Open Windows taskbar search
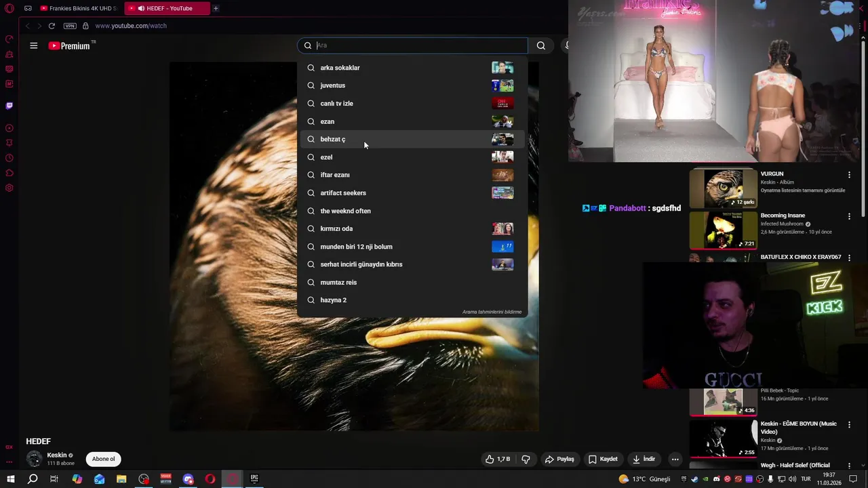The height and width of the screenshot is (488, 868). coord(33,479)
